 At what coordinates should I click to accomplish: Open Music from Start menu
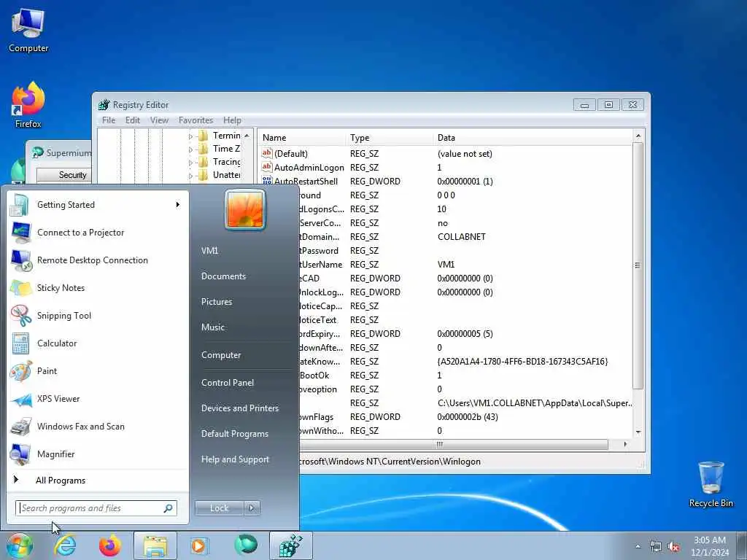coord(213,327)
